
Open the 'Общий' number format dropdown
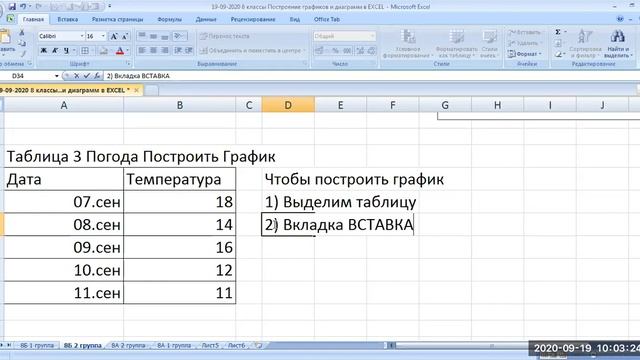372,36
